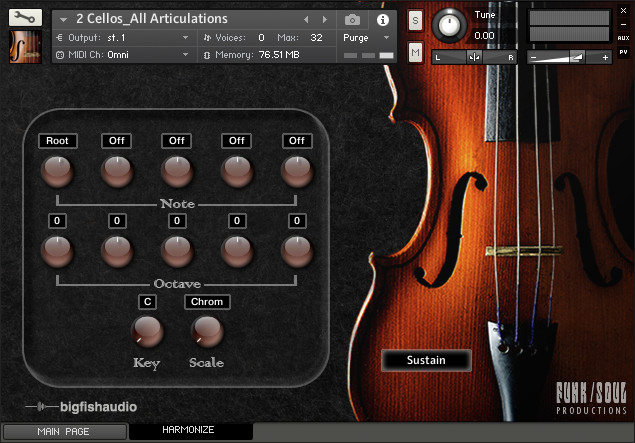This screenshot has height=443, width=635.
Task: Open snapshot view with camera icon
Action: coord(352,19)
